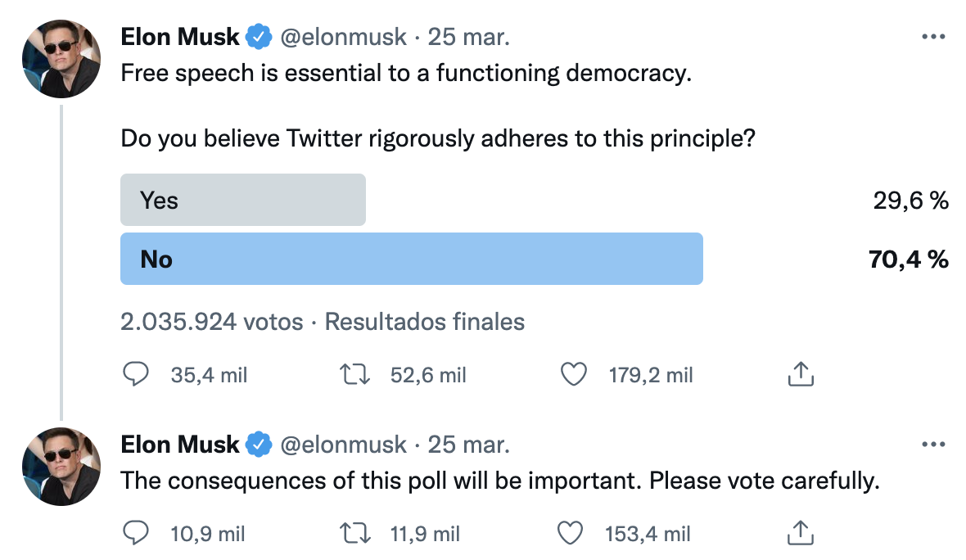
Task: Click Elon Musk's avatar on poll tweet
Action: 61,59
